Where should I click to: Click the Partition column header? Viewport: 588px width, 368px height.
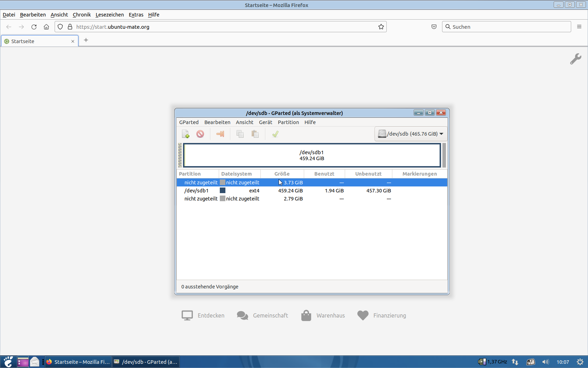(x=198, y=174)
